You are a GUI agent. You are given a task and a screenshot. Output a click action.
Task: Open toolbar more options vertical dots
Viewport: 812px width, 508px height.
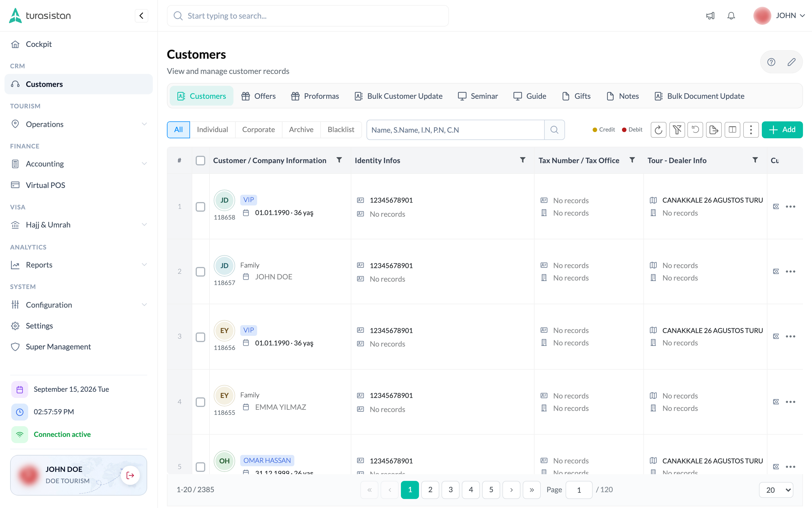click(751, 130)
